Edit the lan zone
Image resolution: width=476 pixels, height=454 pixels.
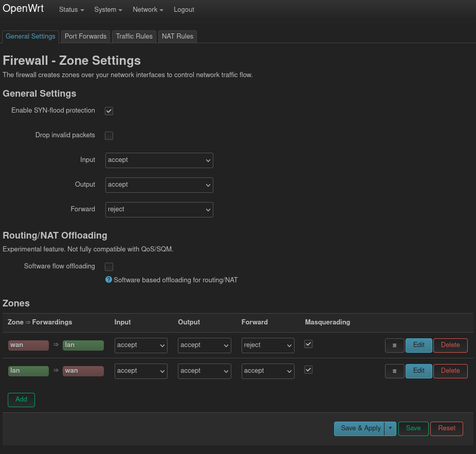tap(418, 371)
